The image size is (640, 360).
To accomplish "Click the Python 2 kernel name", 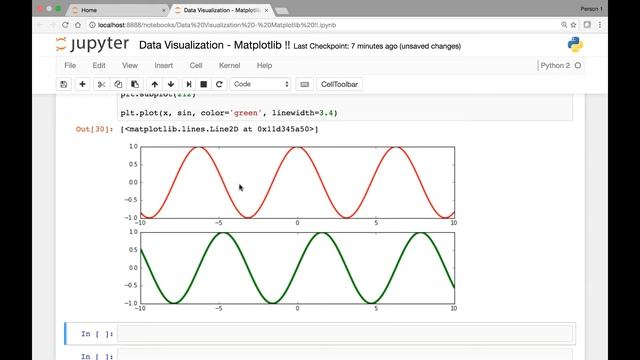I will pos(555,65).
